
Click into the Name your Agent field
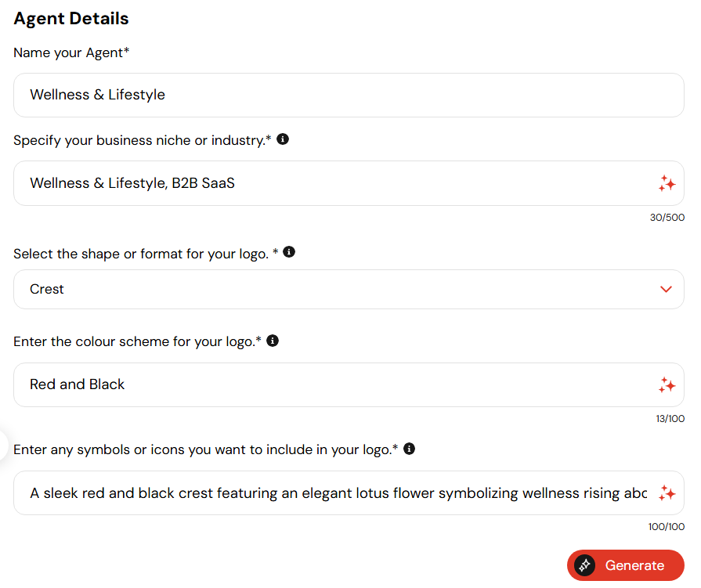[349, 96]
